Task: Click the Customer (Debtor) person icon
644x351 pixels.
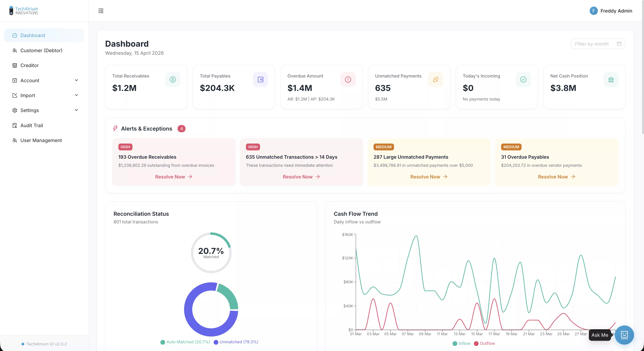Action: [15, 50]
